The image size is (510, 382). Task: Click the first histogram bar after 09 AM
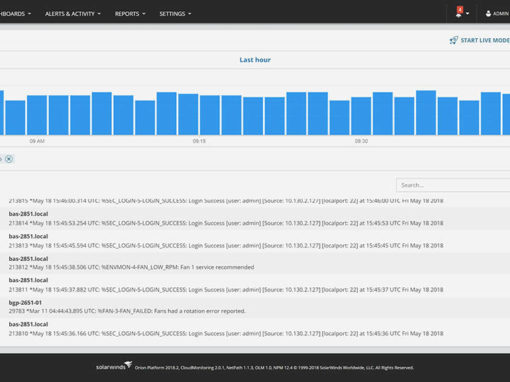pos(58,115)
